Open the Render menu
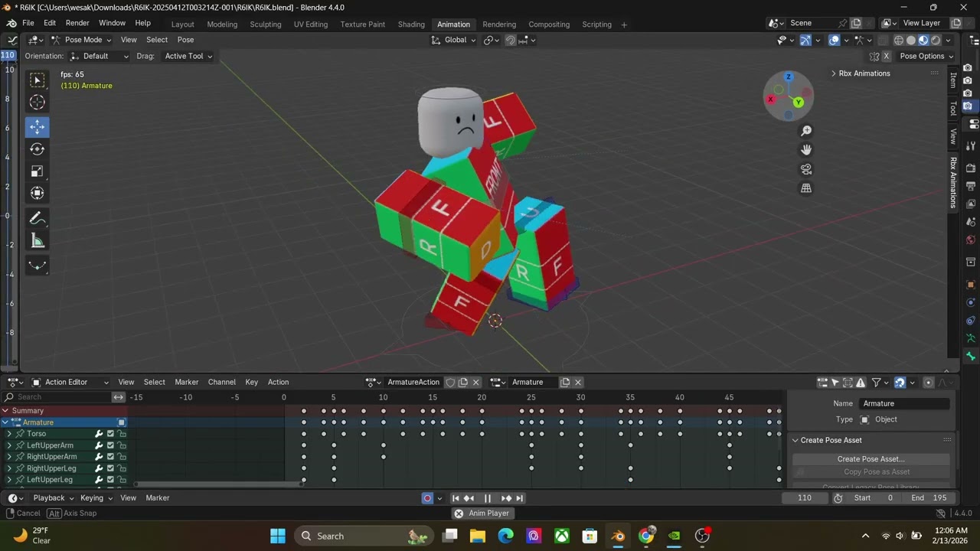 click(x=77, y=23)
